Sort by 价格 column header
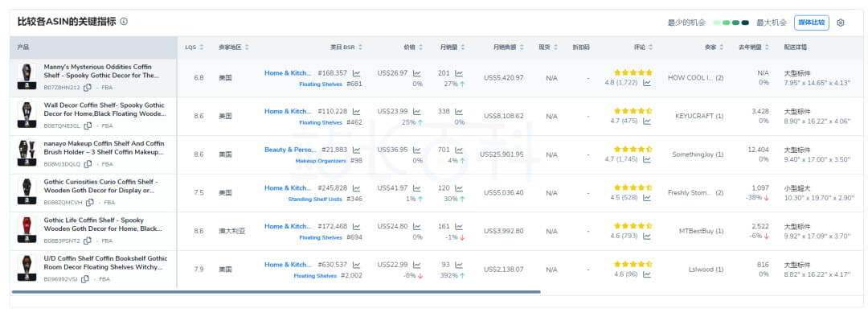This screenshot has width=868, height=317. 414,47
